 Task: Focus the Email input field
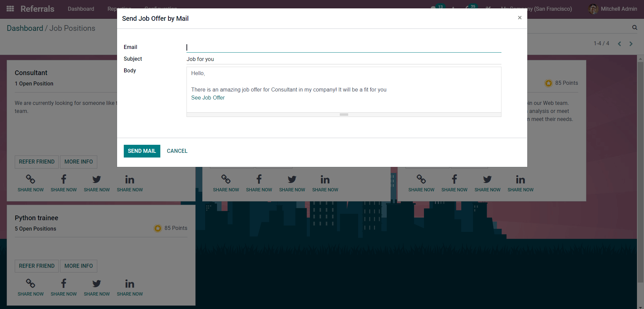coord(344,47)
